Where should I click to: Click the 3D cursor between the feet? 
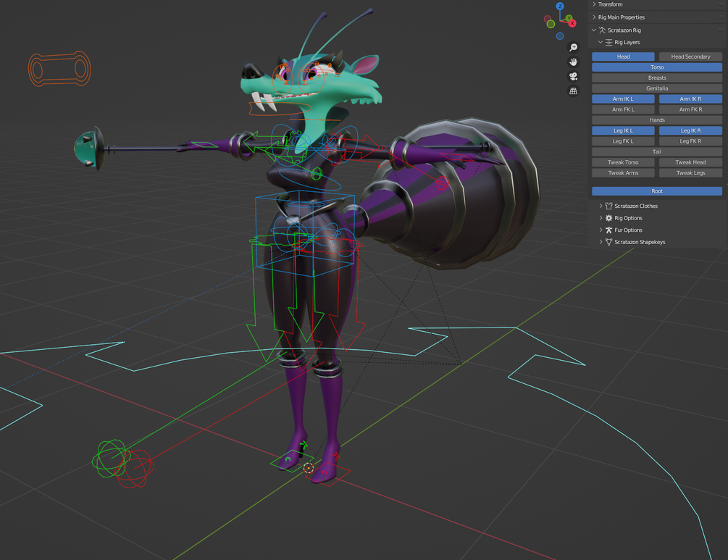309,468
